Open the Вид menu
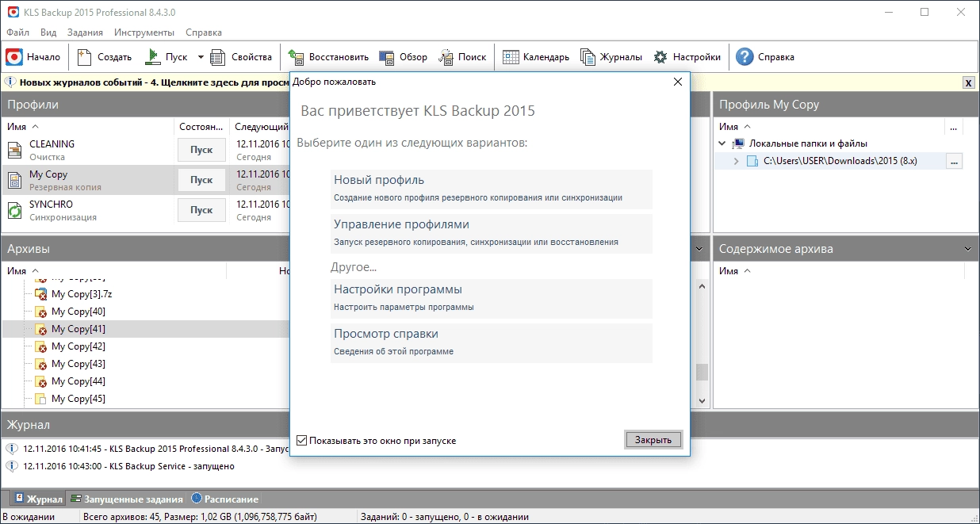Viewport: 980px width, 524px height. [48, 33]
